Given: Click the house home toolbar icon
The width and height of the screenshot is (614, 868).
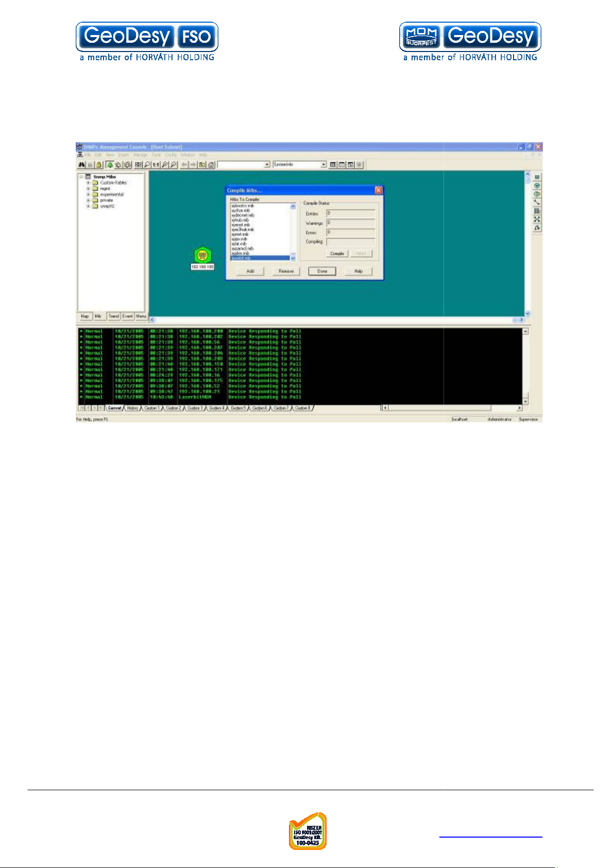Looking at the screenshot, I should [211, 165].
